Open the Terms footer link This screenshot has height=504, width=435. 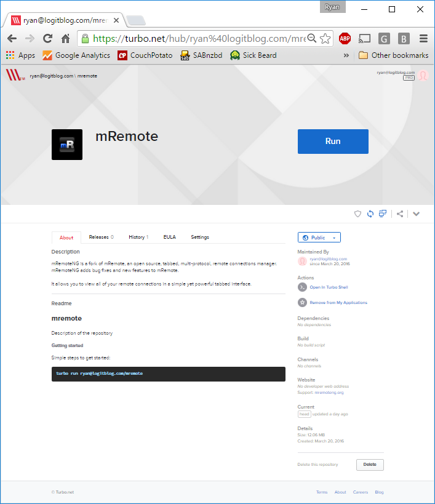(322, 492)
